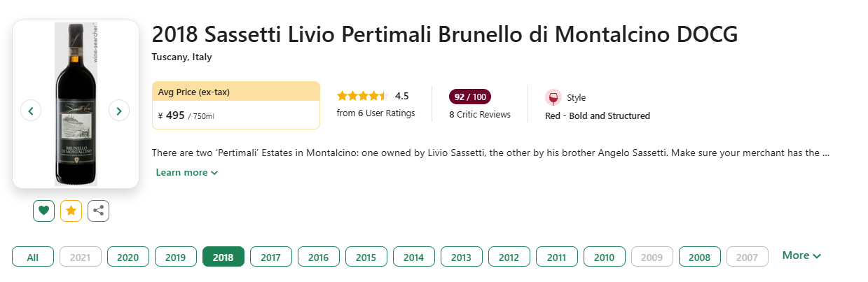
Task: Click the share icon below bottle image
Action: [99, 210]
